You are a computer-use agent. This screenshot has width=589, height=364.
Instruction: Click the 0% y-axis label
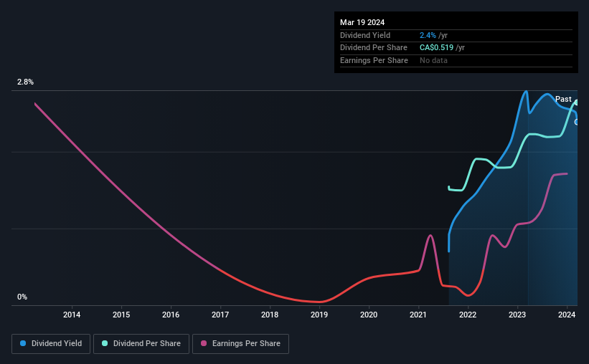22,297
